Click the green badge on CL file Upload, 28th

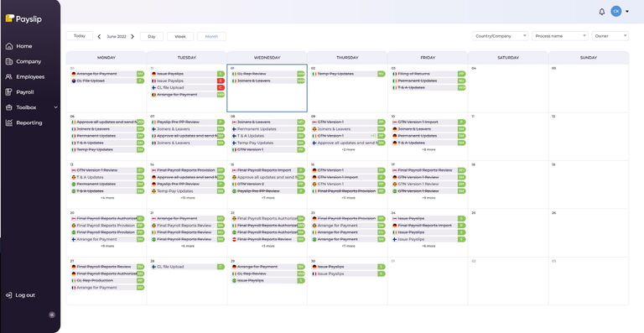point(221,267)
